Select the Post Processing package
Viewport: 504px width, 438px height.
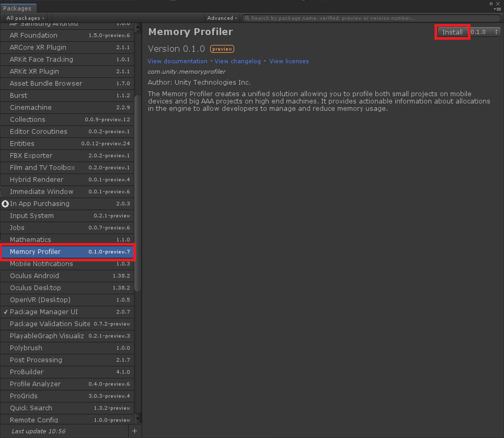pos(67,360)
